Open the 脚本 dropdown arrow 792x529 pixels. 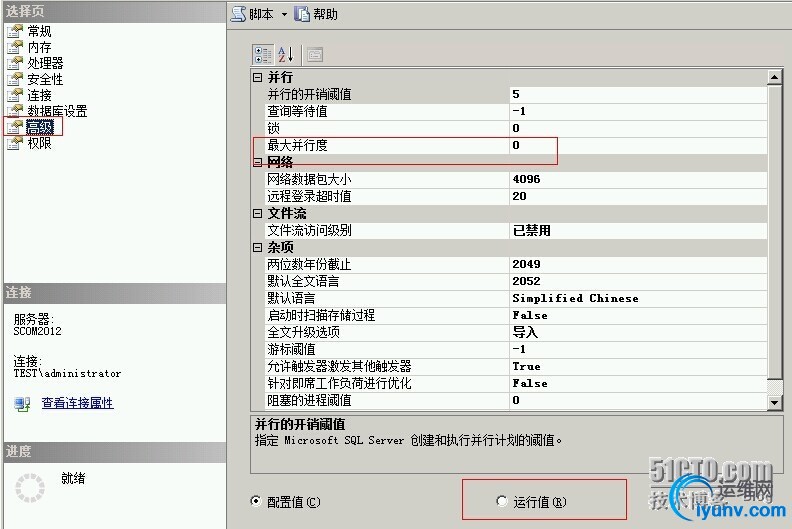[284, 15]
